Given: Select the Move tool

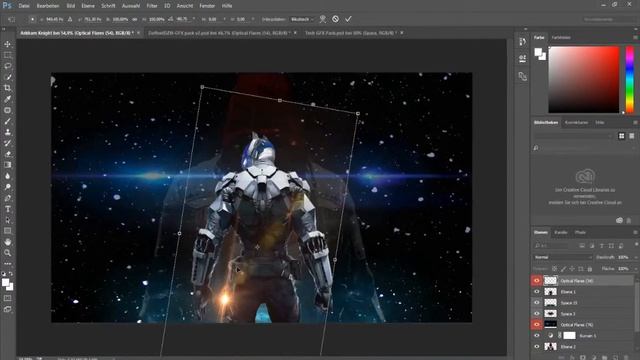Looking at the screenshot, I should (7, 44).
